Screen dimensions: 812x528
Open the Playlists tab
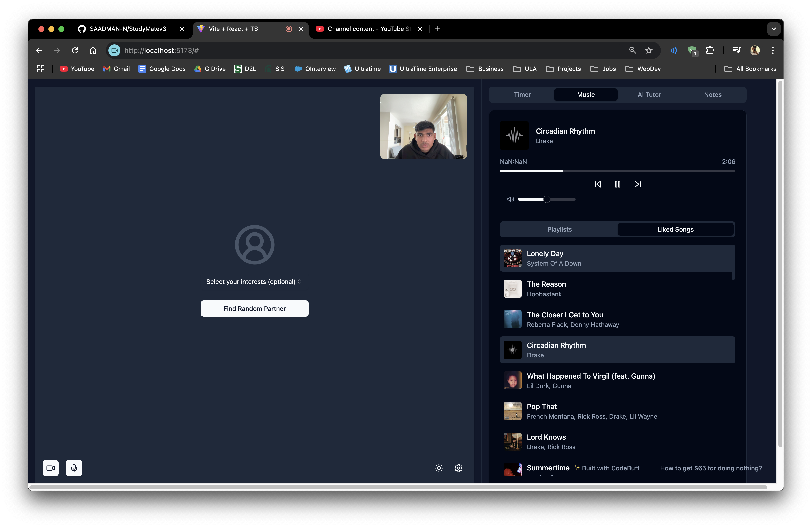pos(559,229)
